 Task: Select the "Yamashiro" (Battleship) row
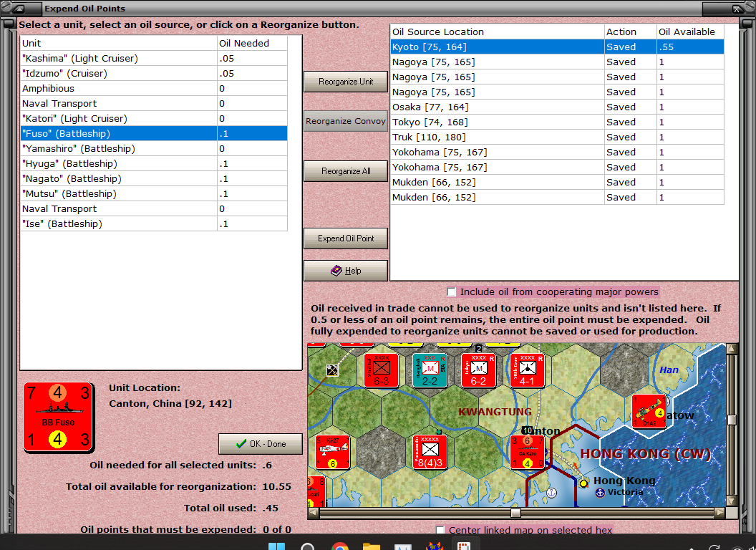pyautogui.click(x=154, y=148)
